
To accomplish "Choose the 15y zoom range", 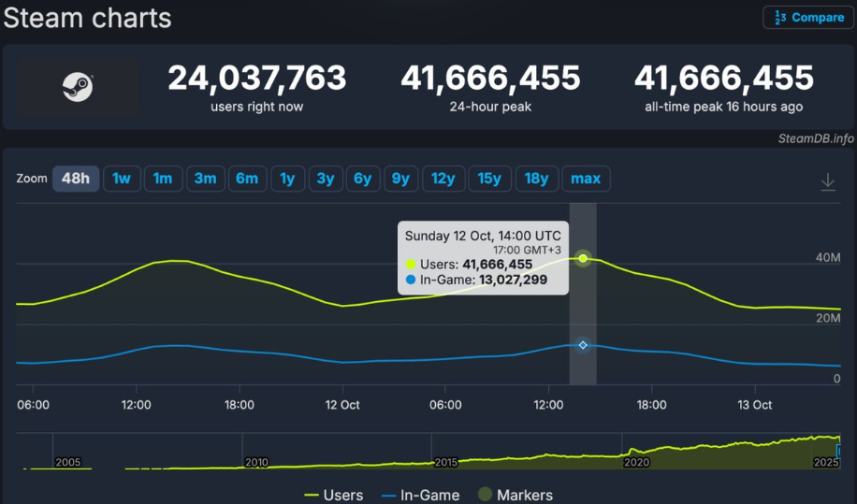I will 490,179.
